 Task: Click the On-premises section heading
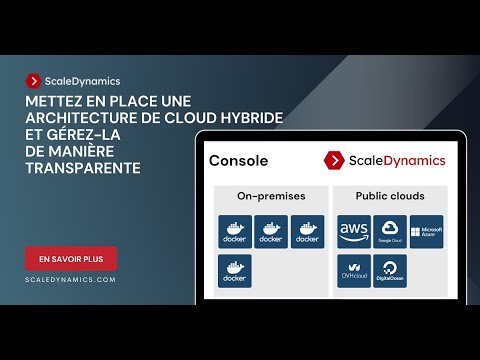pyautogui.click(x=271, y=196)
